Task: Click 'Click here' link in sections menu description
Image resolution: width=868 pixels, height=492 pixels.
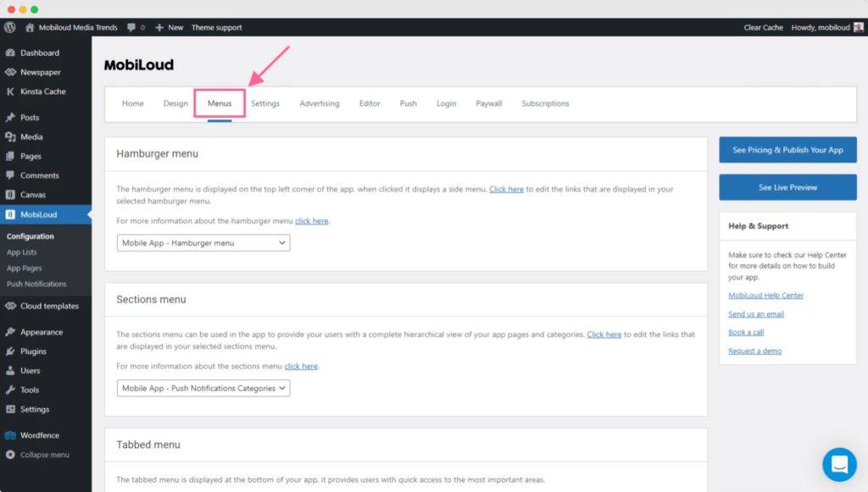Action: click(604, 334)
